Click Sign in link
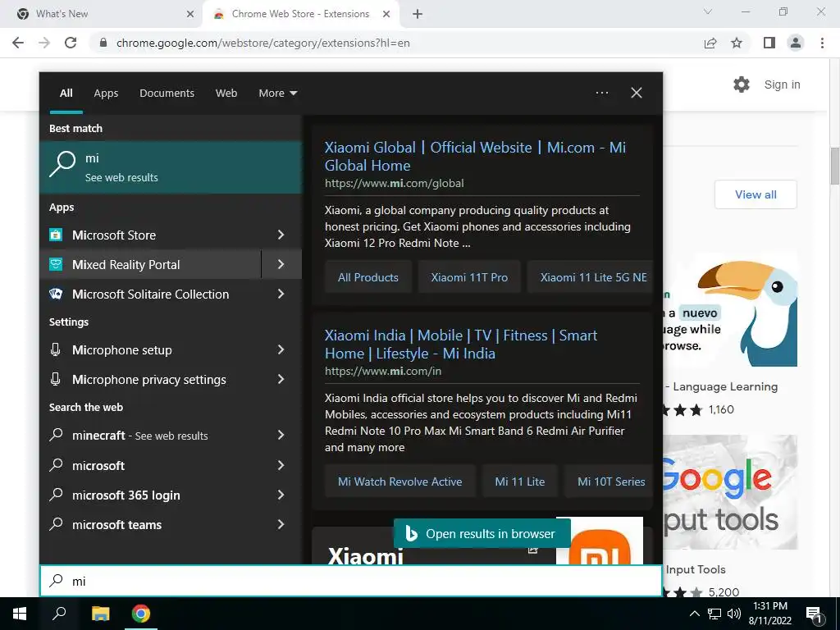840x630 pixels. click(x=782, y=84)
